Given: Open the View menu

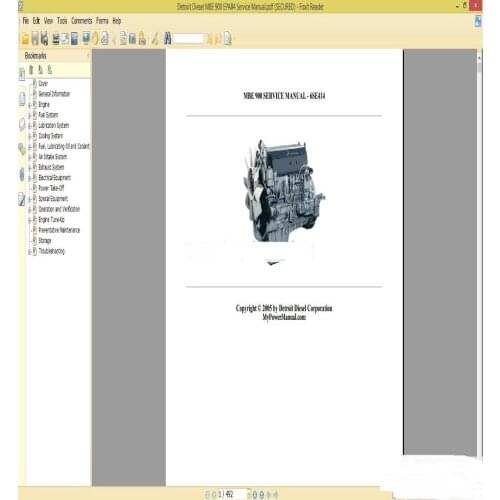Looking at the screenshot, I should [48, 21].
